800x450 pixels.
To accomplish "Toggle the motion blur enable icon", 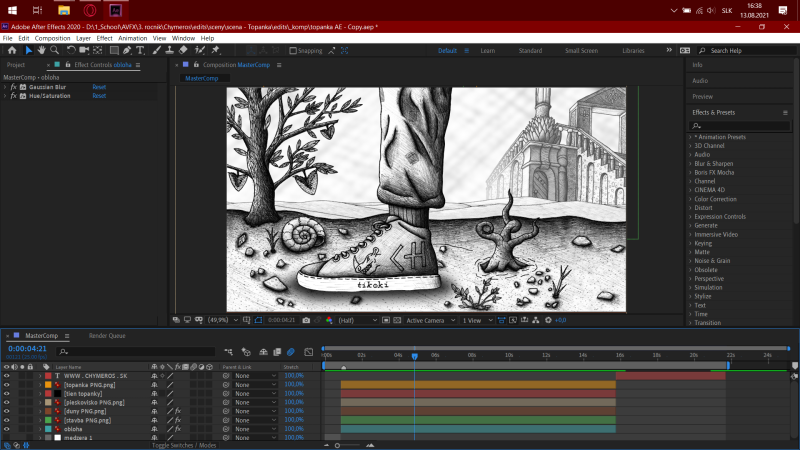I will 291,352.
